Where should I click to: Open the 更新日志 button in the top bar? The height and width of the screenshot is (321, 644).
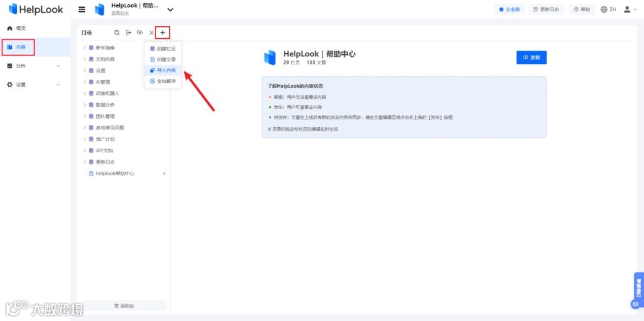coord(546,10)
